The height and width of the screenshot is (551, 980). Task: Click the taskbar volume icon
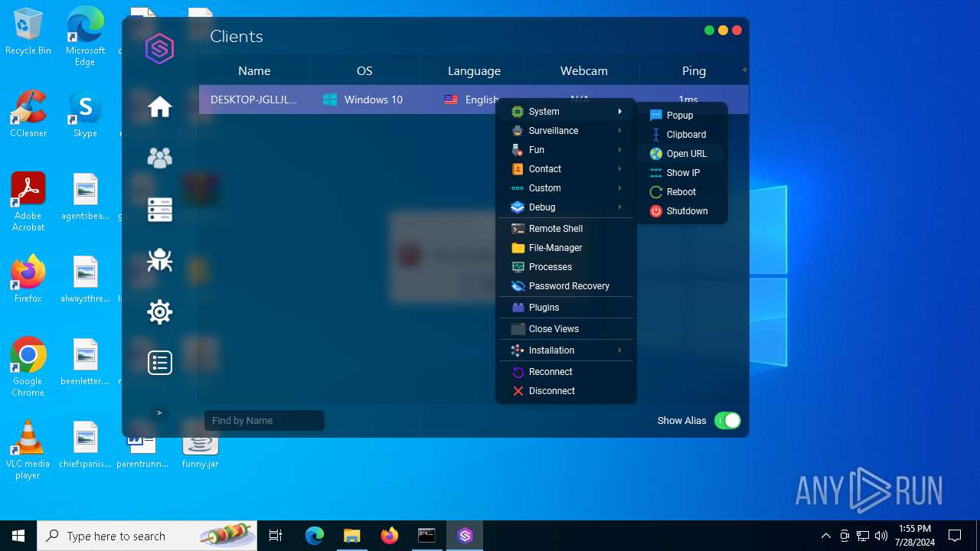[x=881, y=536]
